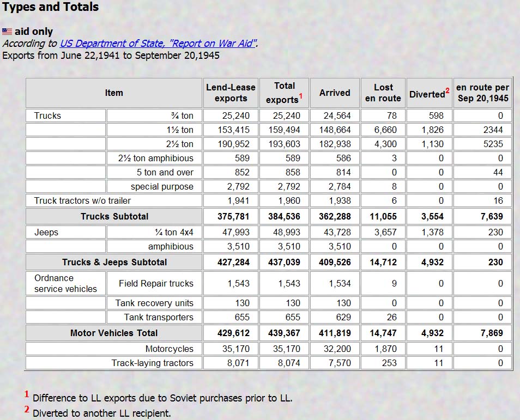Image resolution: width=520 pixels, height=420 pixels.
Task: Click the 'Lend-Lease exports' column header
Action: [231, 93]
